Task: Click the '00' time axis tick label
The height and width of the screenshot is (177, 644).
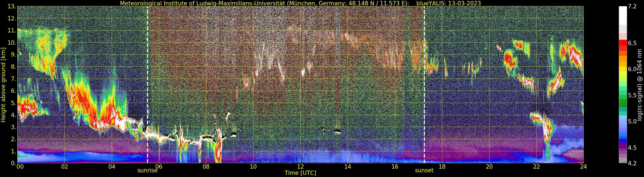Action: coord(20,166)
